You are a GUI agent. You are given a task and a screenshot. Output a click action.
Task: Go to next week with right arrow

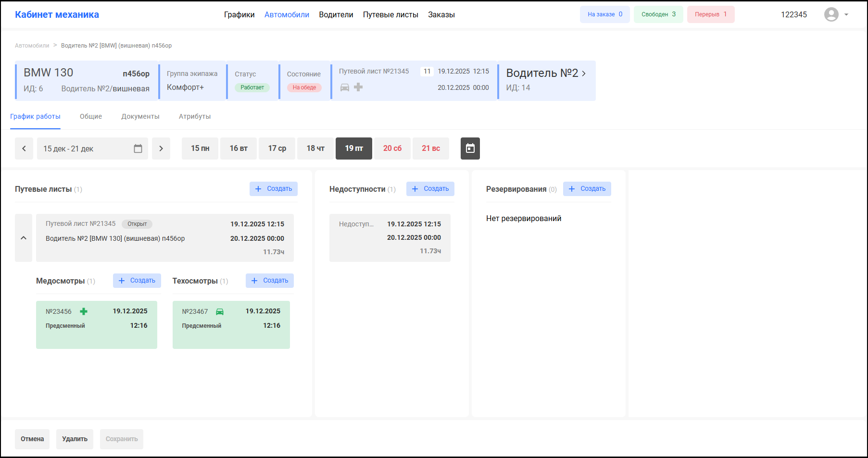coord(161,149)
